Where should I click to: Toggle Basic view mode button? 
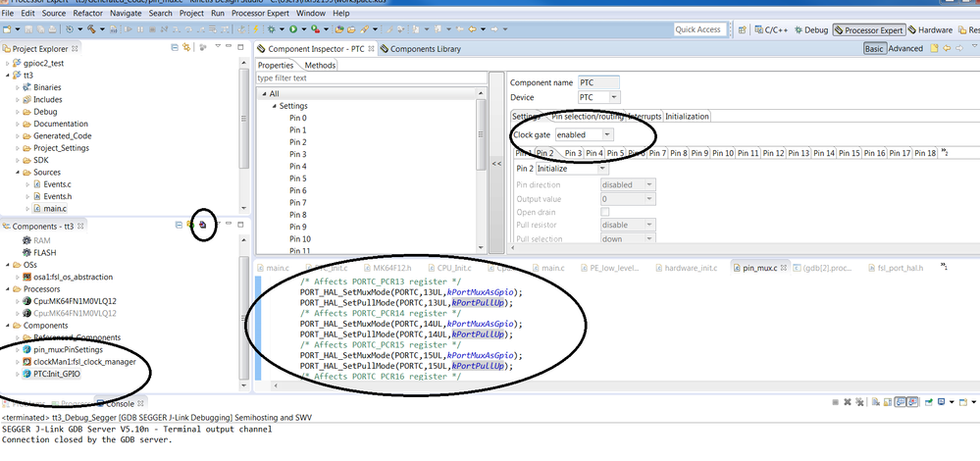874,48
